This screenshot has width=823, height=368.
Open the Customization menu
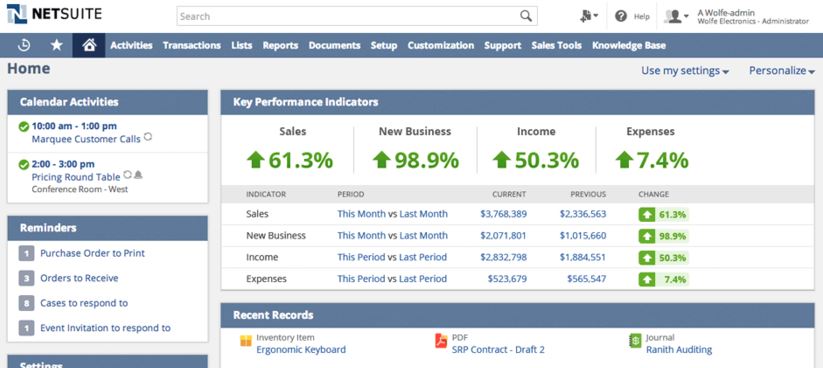[x=440, y=46]
